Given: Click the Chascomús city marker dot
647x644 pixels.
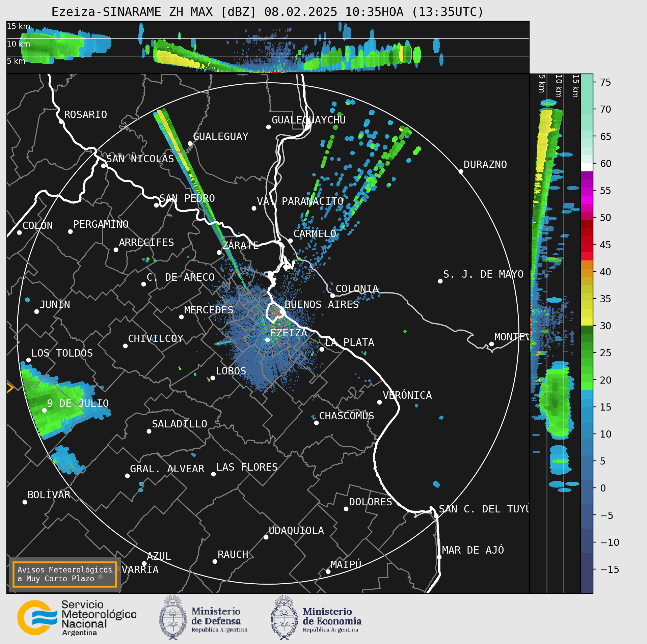Looking at the screenshot, I should pos(316,423).
